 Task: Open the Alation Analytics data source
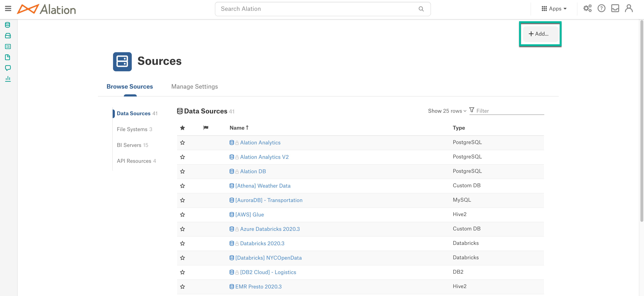[x=260, y=142]
